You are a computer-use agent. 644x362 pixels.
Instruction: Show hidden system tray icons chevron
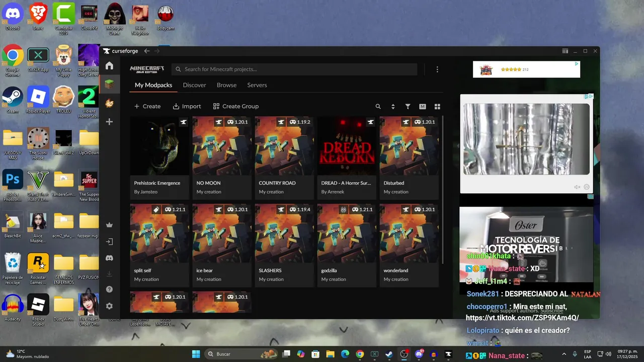[x=563, y=354]
